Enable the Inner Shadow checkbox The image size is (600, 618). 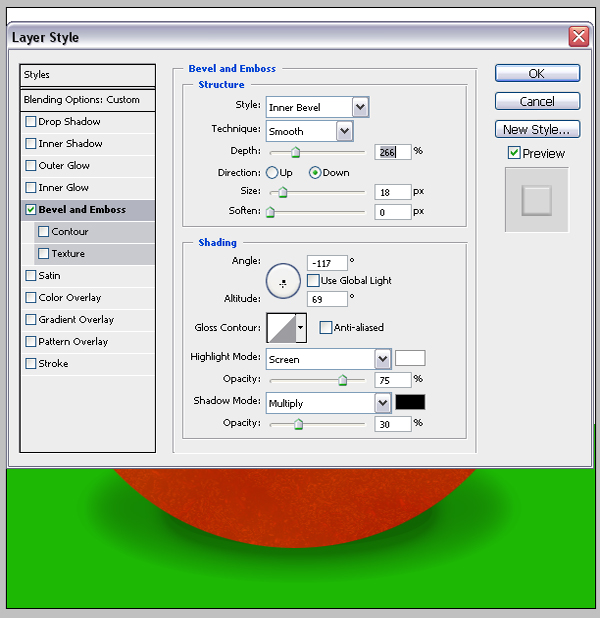[31, 143]
